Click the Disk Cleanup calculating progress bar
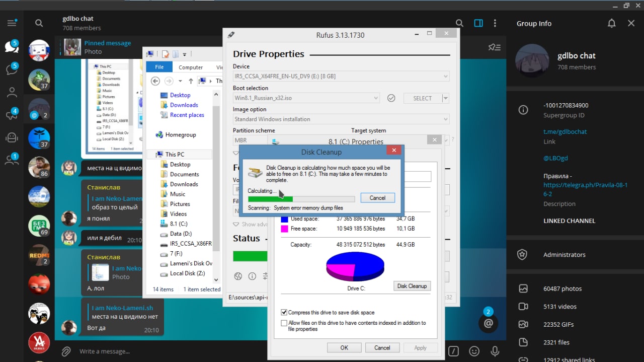 (301, 199)
